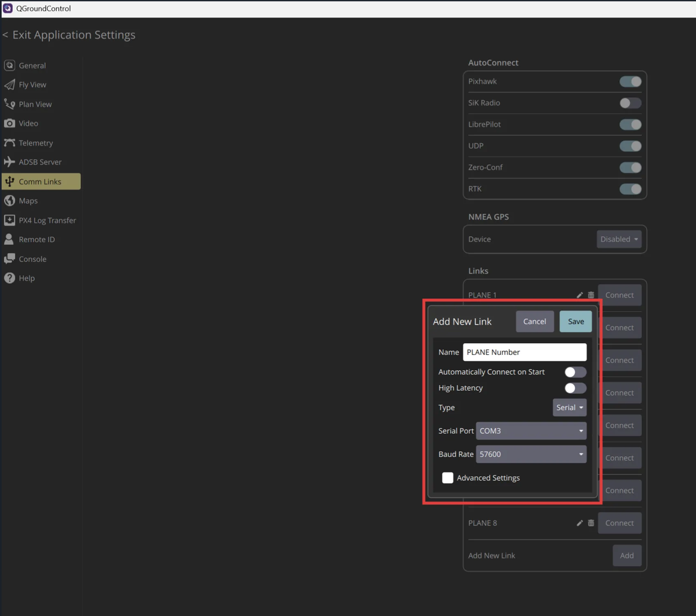Click the PLANE 8 link label
The image size is (696, 616).
tap(482, 523)
